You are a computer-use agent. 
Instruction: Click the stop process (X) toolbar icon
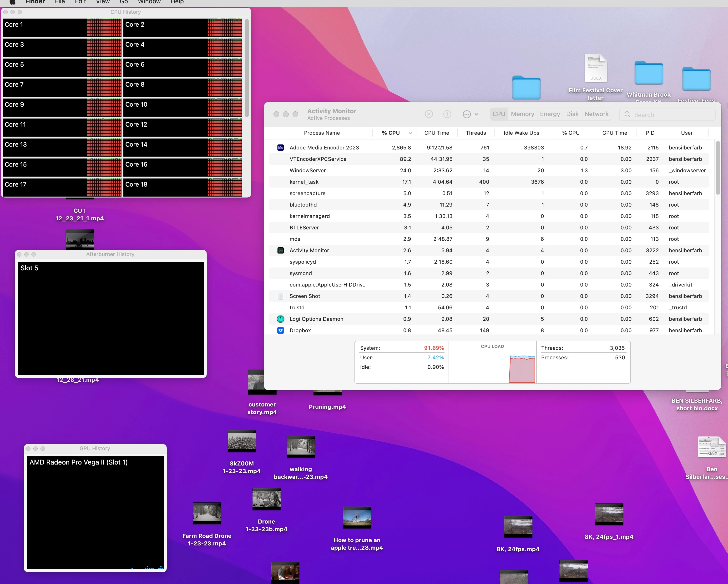coord(429,114)
